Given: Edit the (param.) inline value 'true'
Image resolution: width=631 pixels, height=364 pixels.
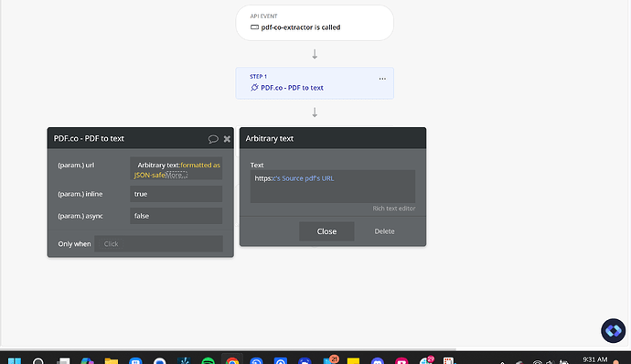Looking at the screenshot, I should pyautogui.click(x=176, y=194).
